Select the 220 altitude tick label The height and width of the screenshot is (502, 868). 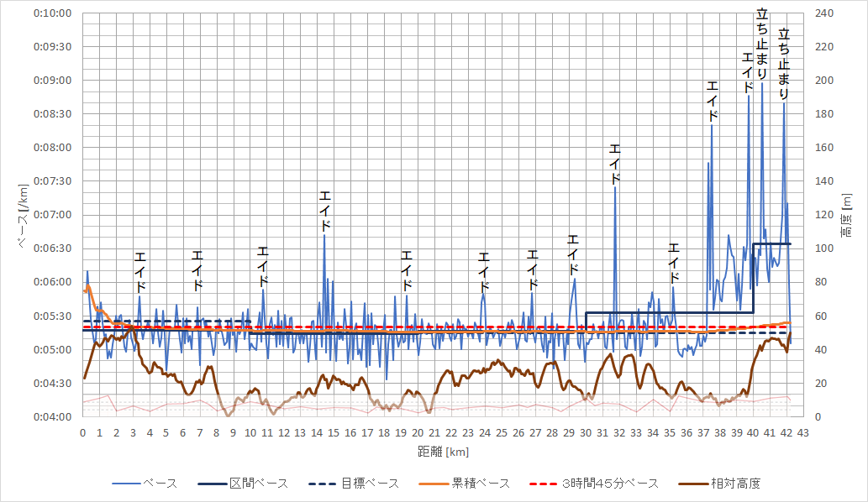[x=824, y=47]
